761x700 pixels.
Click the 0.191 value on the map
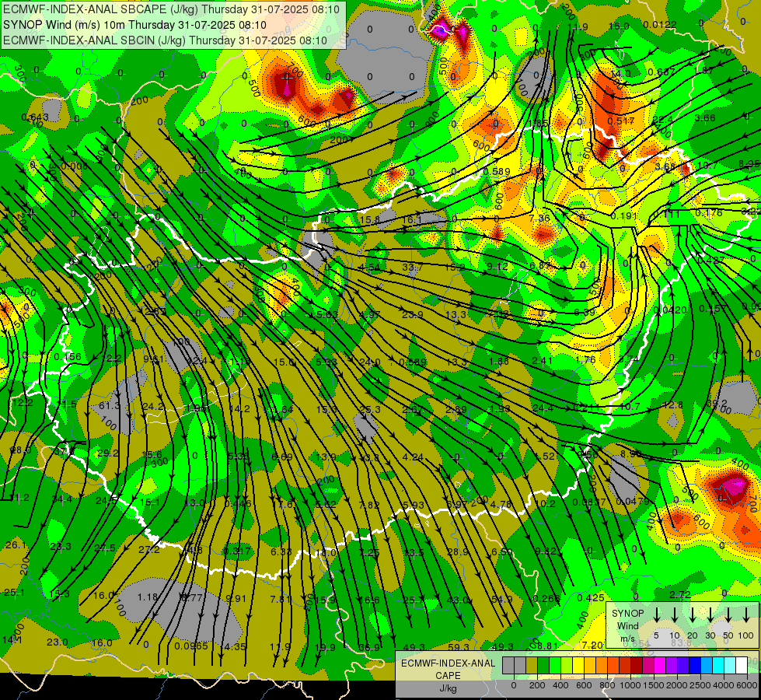pyautogui.click(x=623, y=215)
